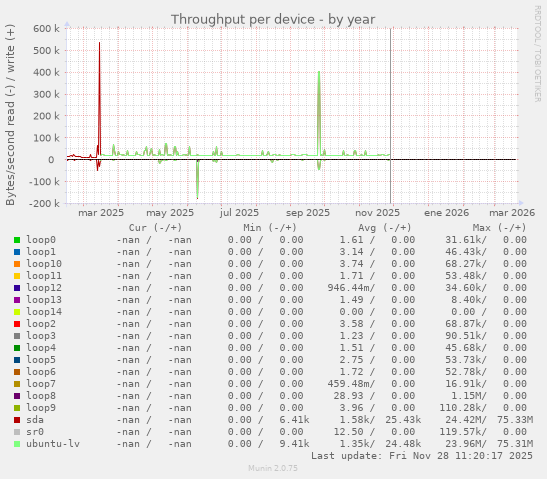The image size is (547, 479).
Task: Select the ubuntu-lv legend label
Action: pyautogui.click(x=53, y=444)
